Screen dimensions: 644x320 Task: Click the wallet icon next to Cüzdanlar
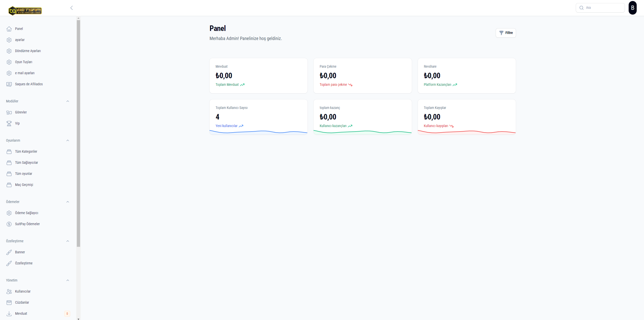[9, 303]
